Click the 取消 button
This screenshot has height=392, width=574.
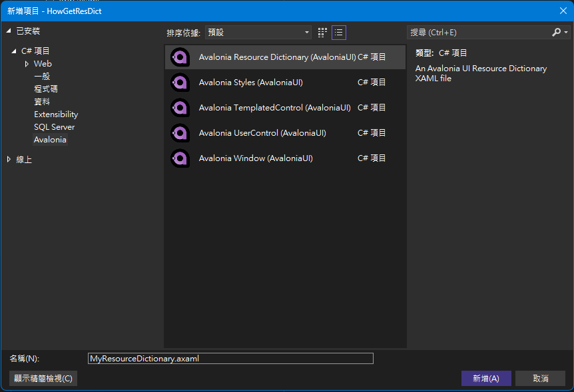point(540,378)
